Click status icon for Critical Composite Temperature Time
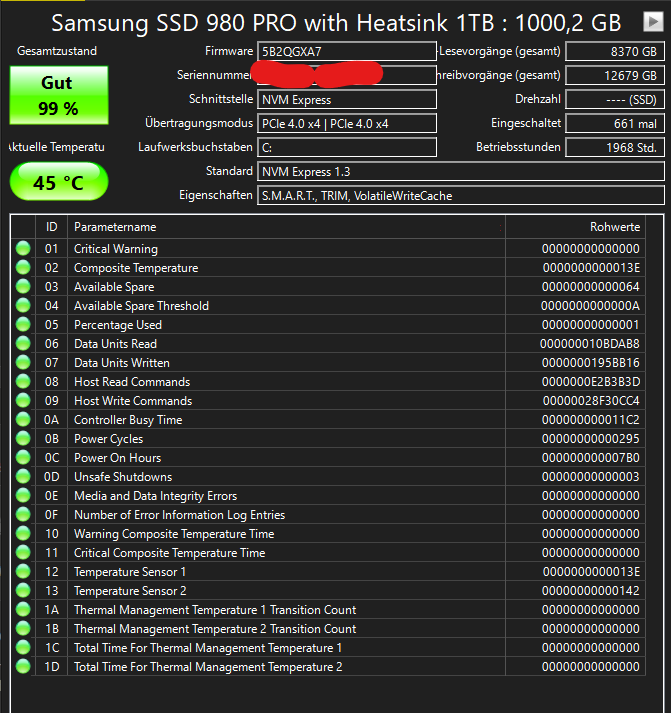The width and height of the screenshot is (671, 713). 23,552
